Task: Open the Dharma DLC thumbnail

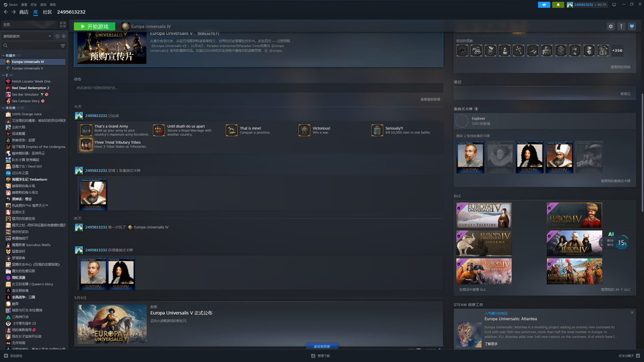Action: pos(484,243)
